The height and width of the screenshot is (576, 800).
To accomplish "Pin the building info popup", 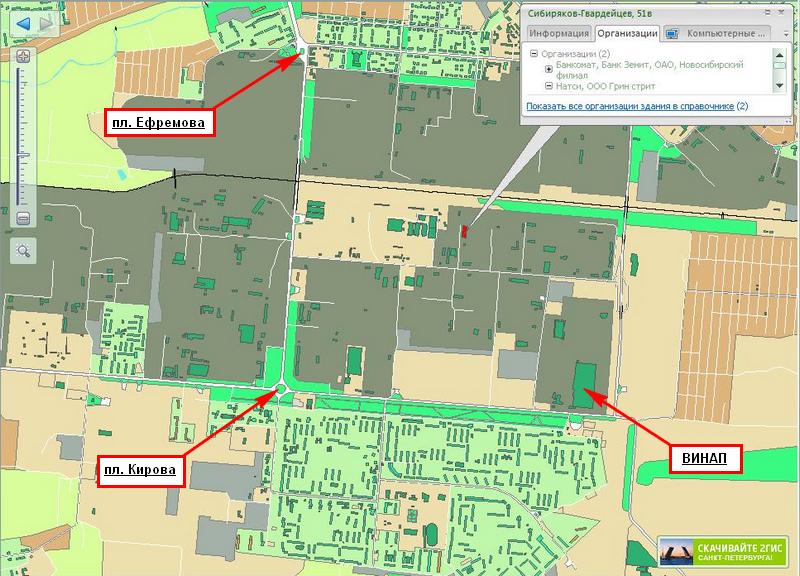I will point(765,10).
